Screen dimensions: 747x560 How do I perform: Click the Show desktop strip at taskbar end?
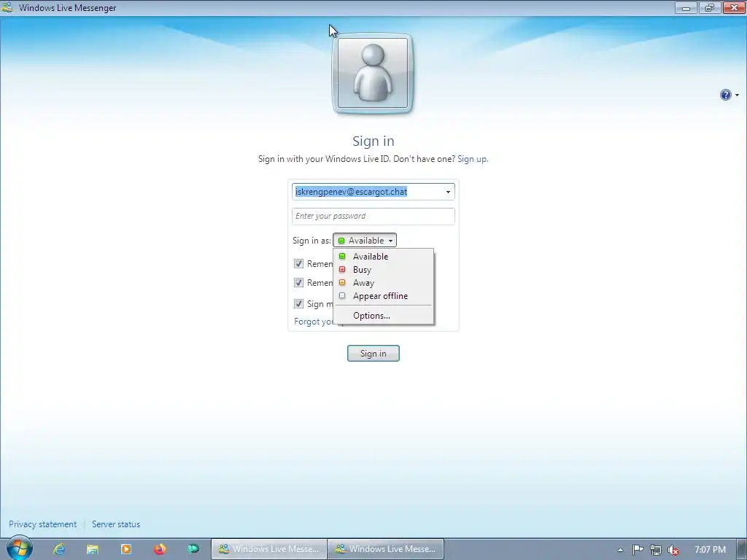[x=742, y=549]
